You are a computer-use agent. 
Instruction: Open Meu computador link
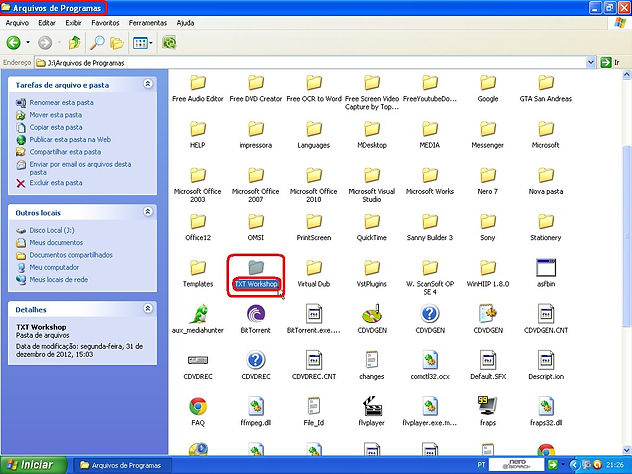click(54, 267)
